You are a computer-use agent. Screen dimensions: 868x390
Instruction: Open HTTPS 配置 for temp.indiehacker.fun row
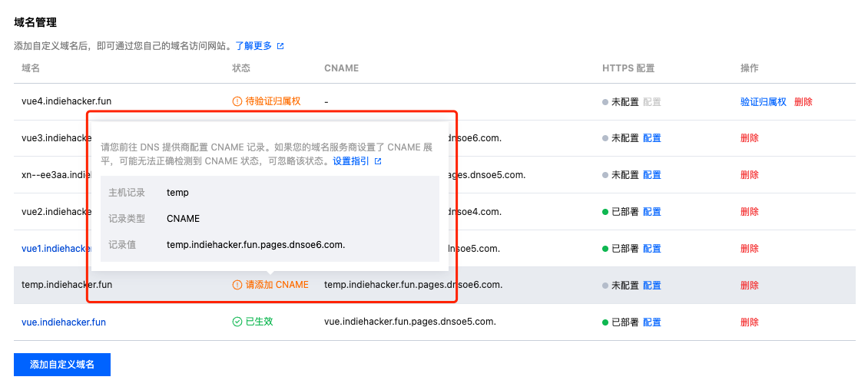click(x=652, y=285)
